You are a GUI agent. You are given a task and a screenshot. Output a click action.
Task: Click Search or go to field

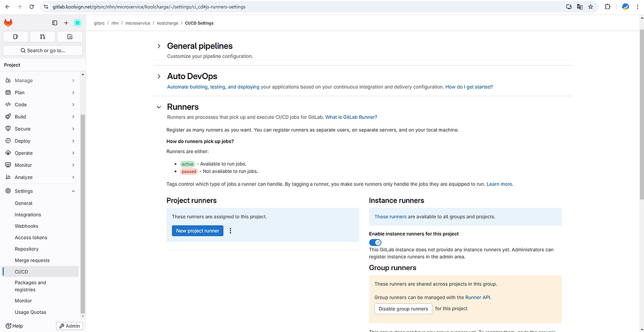43,50
